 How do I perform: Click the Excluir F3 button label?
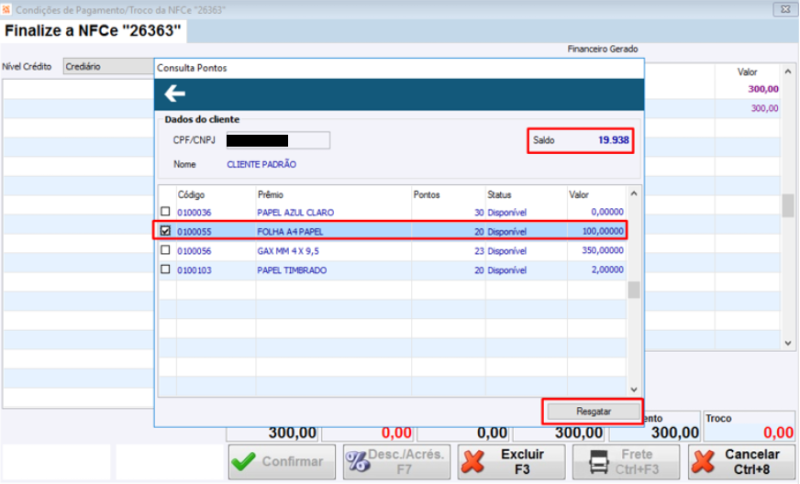522,462
